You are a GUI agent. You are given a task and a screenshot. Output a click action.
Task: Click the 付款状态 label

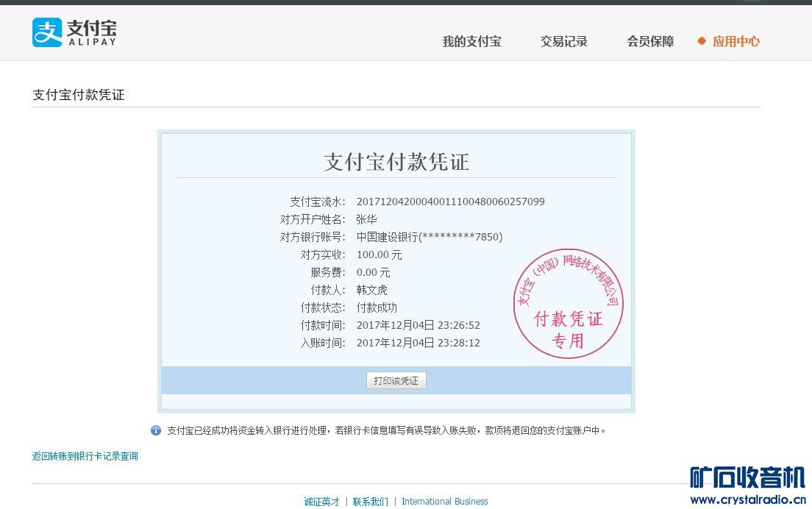pos(323,307)
